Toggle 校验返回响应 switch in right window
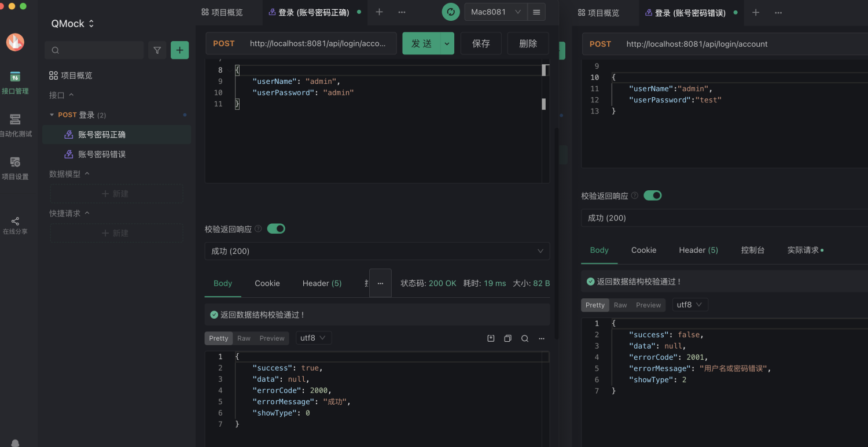Screen dimensions: 868x447 pos(653,195)
